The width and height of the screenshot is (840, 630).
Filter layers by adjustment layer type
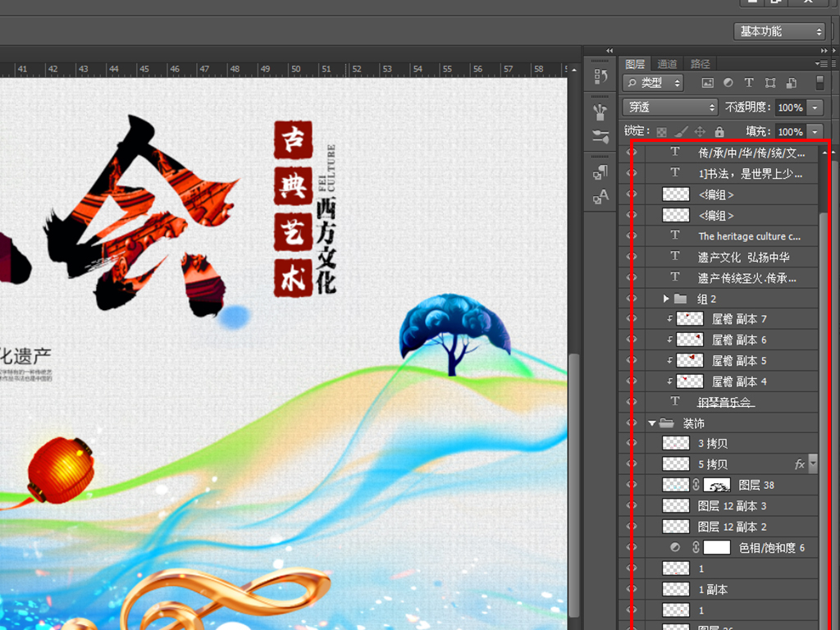pyautogui.click(x=728, y=83)
